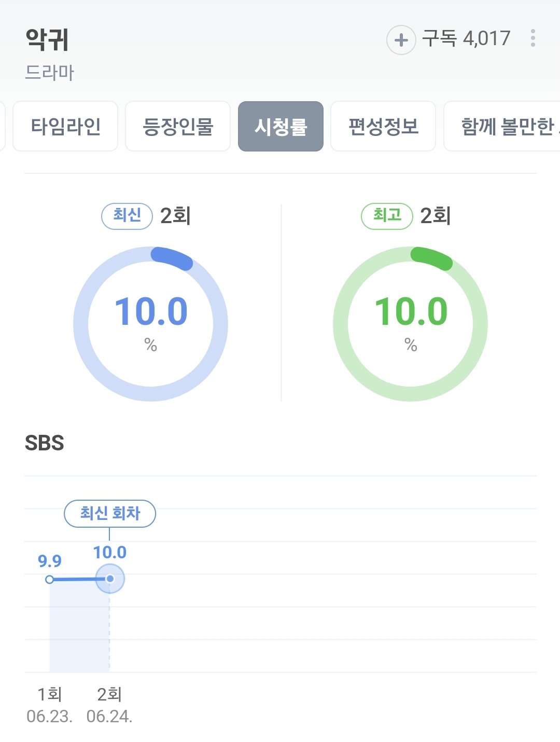Tap the 구독 4,017 subscribe count
Image resolution: width=560 pixels, height=742 pixels.
tap(466, 38)
